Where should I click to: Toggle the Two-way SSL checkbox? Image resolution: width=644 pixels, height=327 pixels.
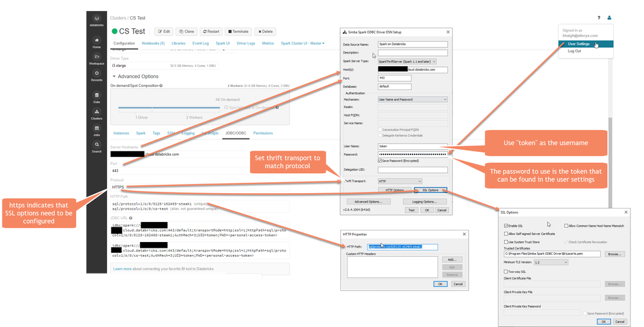[x=506, y=272]
